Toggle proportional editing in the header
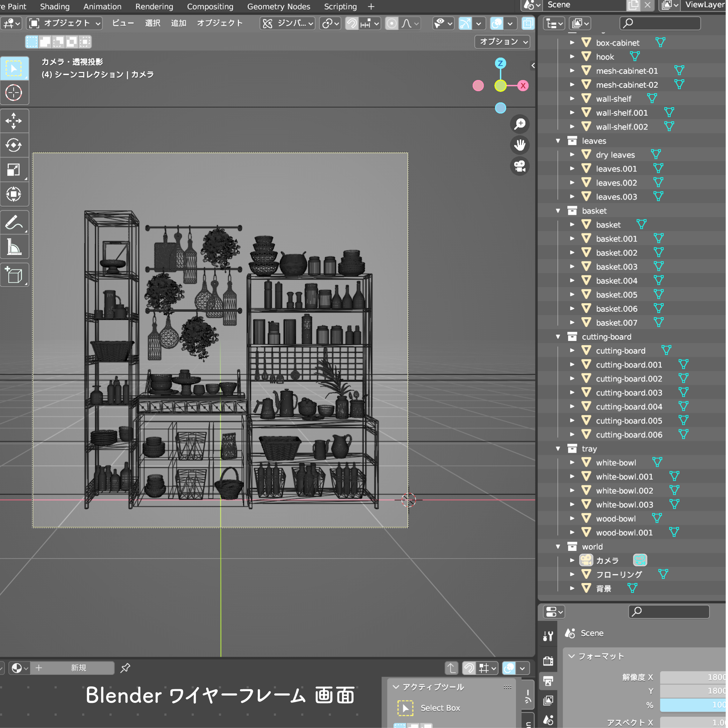 pyautogui.click(x=392, y=23)
